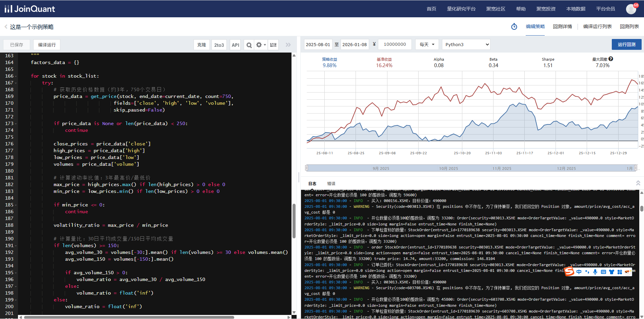This screenshot has height=319, width=644.
Task: Click the max drawdown help question mark
Action: point(611,59)
